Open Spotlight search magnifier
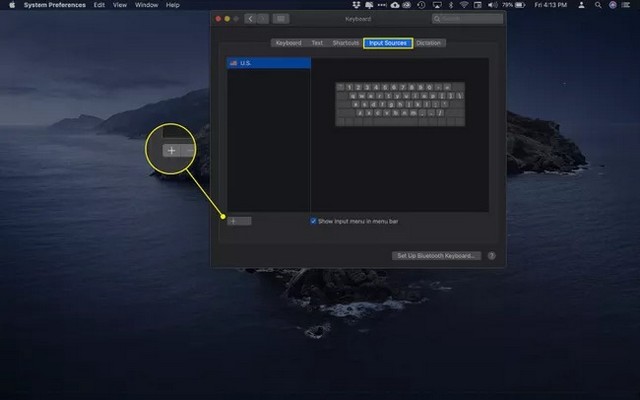 click(598, 5)
